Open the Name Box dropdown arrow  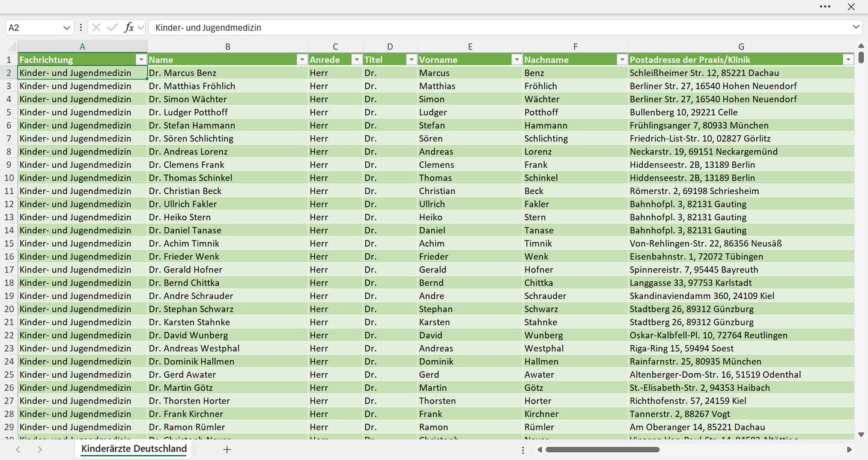click(66, 28)
